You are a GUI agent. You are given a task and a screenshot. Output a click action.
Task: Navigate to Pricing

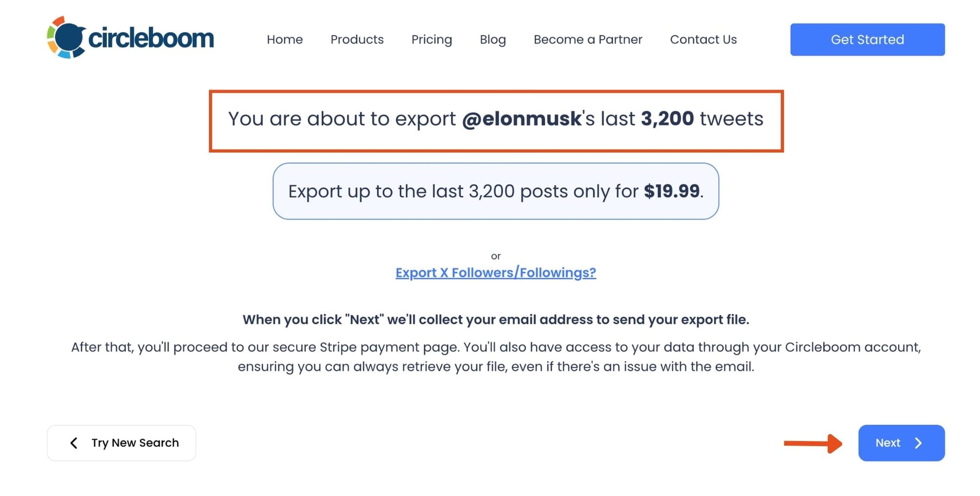(x=432, y=40)
